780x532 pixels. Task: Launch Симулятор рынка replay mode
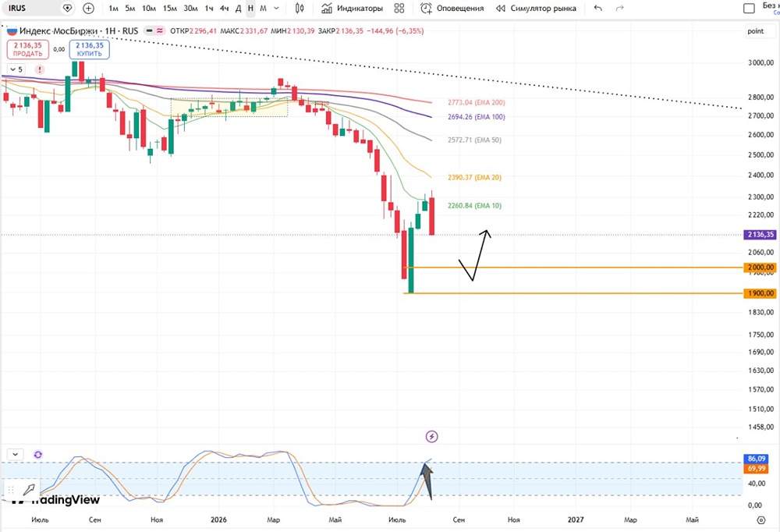(x=537, y=8)
